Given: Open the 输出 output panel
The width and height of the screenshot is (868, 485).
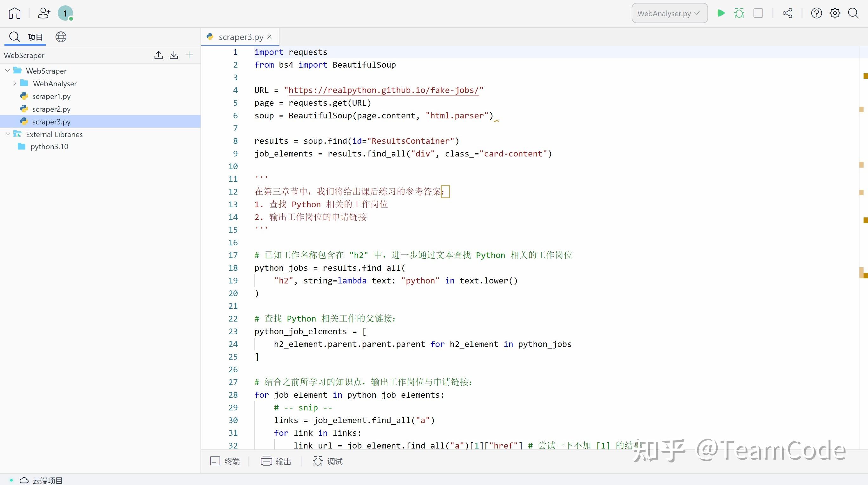Looking at the screenshot, I should pos(276,461).
